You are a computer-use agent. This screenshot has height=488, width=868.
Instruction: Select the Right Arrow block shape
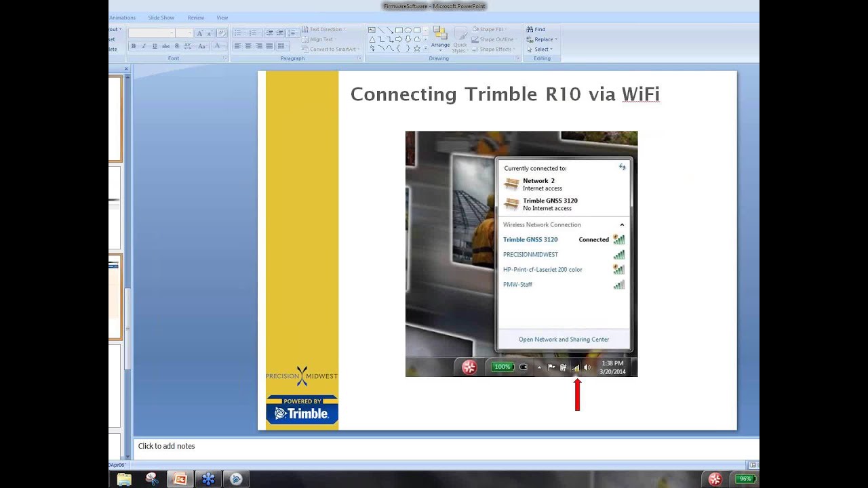pos(399,39)
